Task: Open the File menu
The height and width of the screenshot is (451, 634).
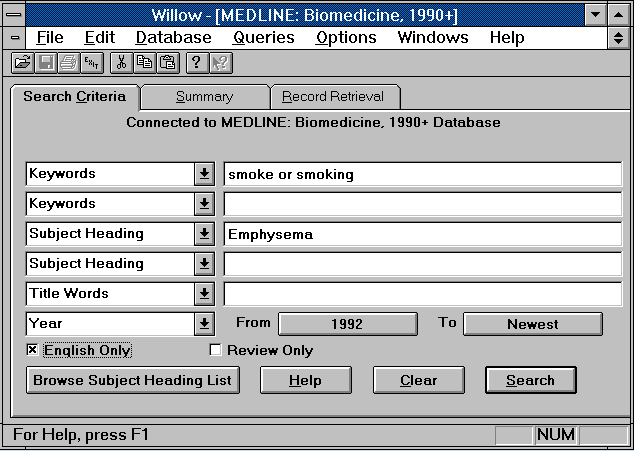Action: click(x=50, y=38)
